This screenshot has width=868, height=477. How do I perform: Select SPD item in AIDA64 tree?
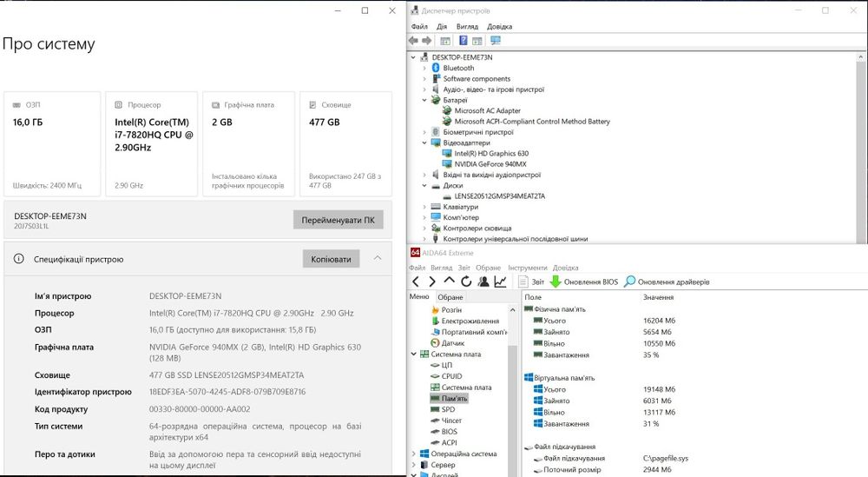tap(449, 409)
